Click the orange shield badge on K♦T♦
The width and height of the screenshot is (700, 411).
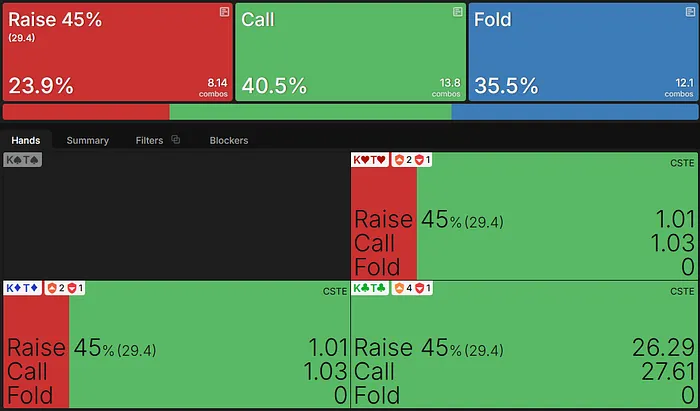point(52,288)
